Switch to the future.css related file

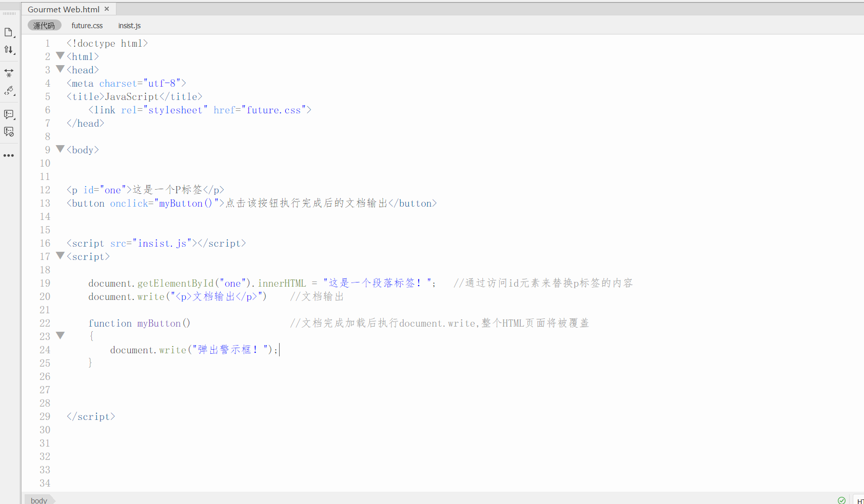coord(87,25)
